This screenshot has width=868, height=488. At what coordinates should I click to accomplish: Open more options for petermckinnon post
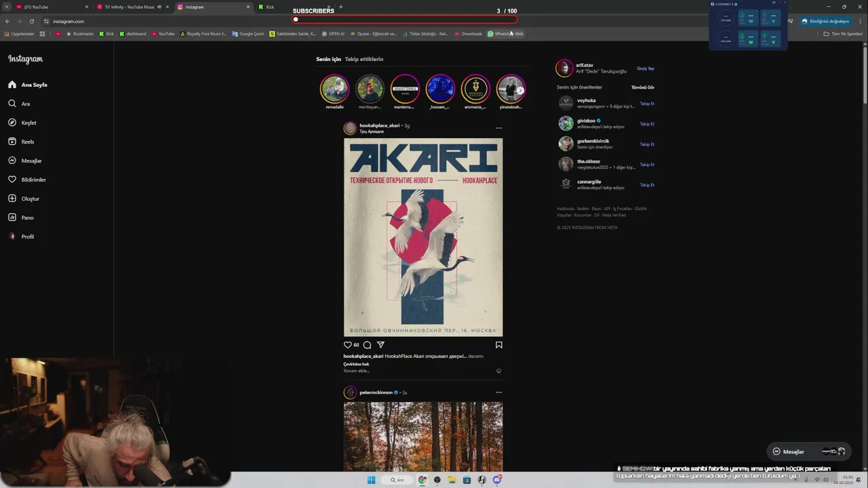point(498,392)
